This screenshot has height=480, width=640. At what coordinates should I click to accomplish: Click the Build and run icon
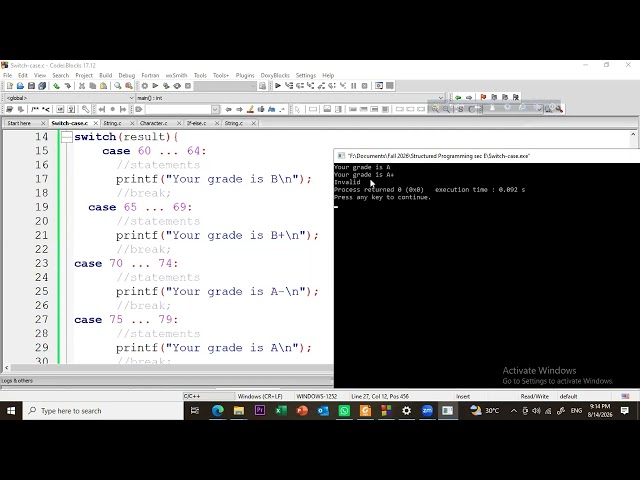point(166,86)
